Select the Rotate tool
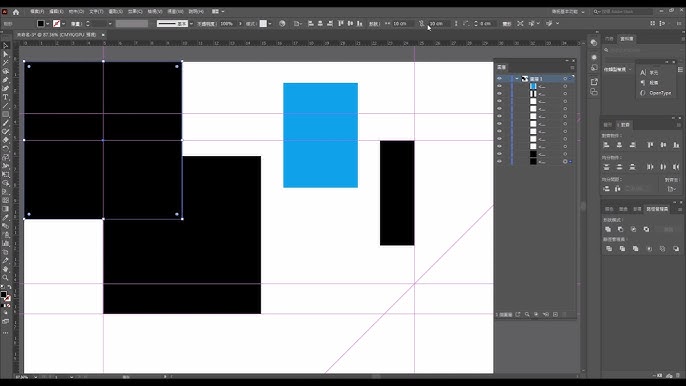 click(6, 149)
